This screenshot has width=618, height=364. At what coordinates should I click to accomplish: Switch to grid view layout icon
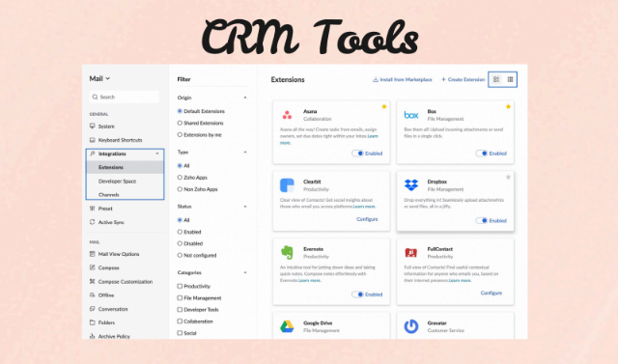point(510,79)
